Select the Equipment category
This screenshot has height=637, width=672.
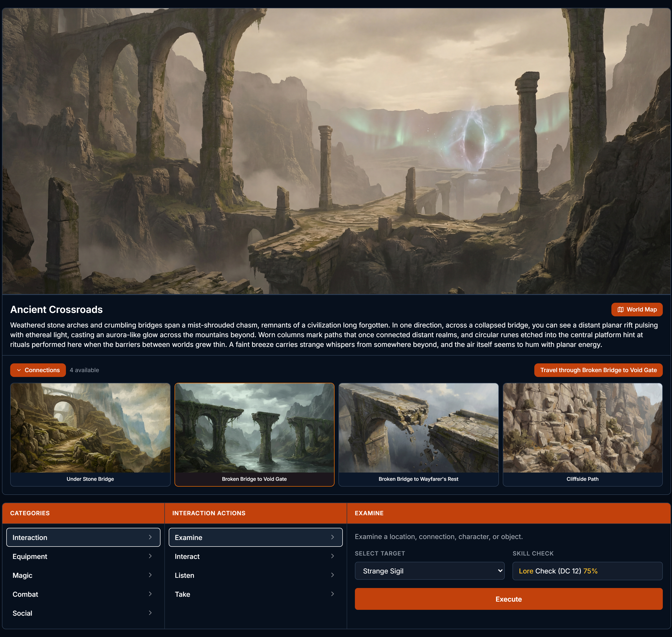83,556
